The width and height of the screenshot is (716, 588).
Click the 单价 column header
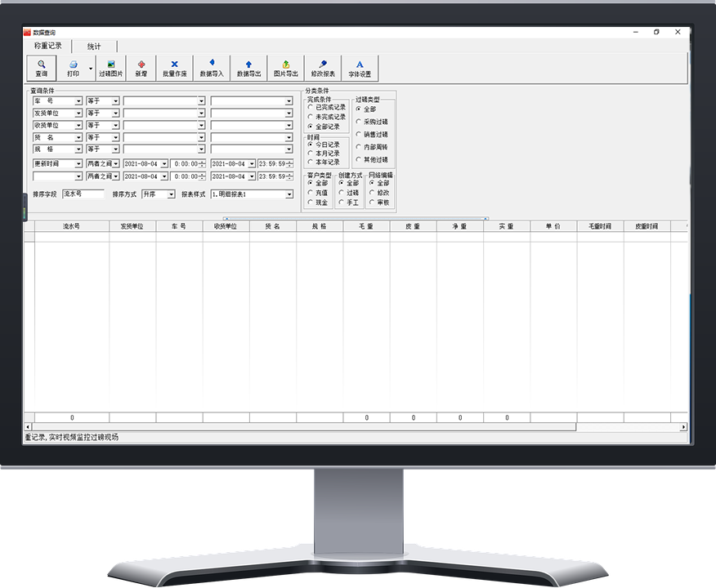tap(553, 225)
